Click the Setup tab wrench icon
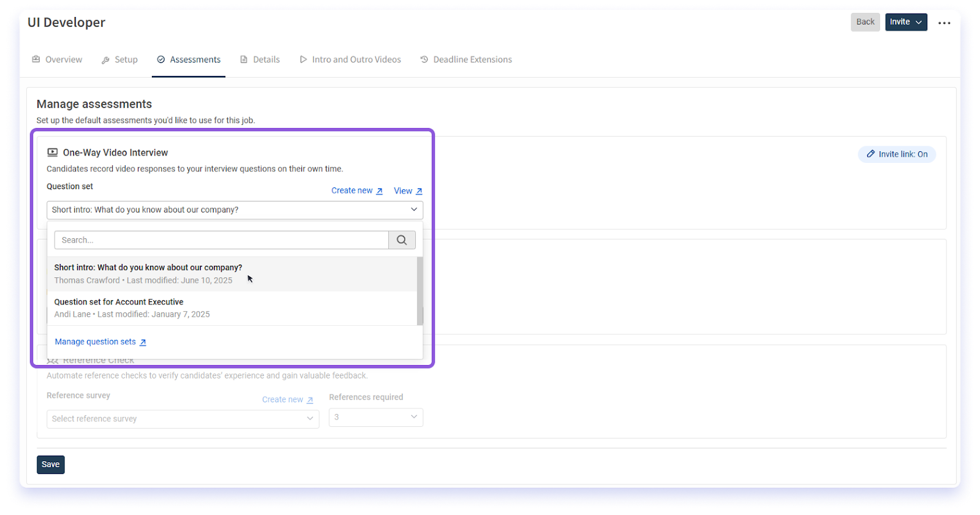The height and width of the screenshot is (515, 980). pyautogui.click(x=106, y=60)
